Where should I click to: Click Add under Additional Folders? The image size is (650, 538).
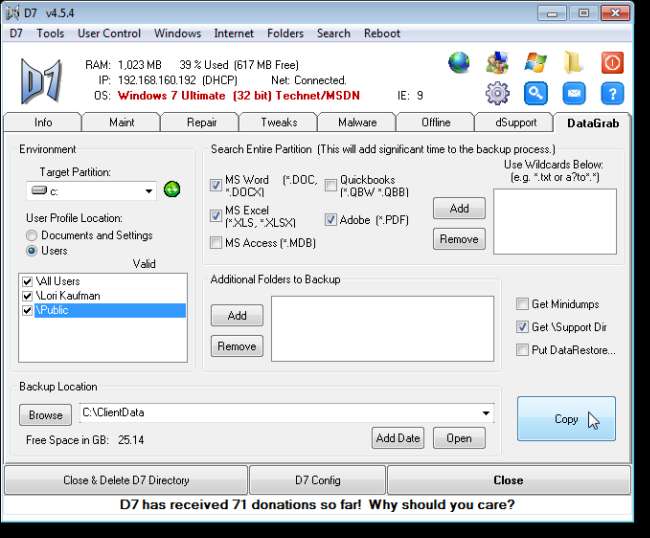point(237,315)
